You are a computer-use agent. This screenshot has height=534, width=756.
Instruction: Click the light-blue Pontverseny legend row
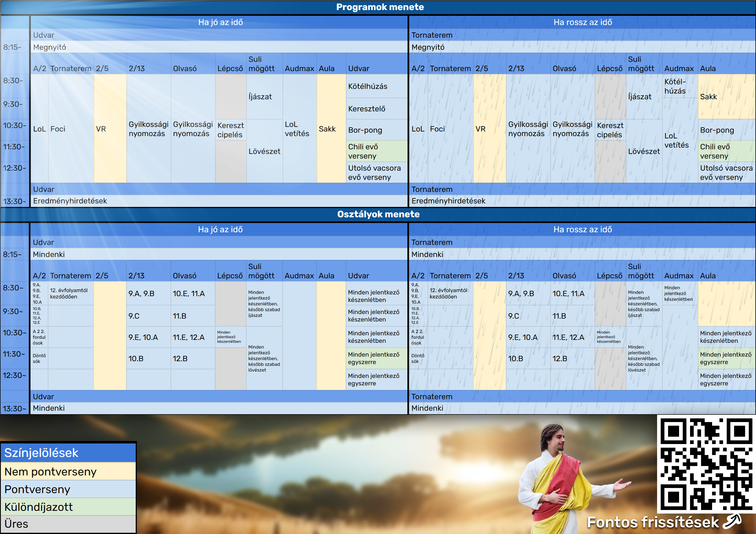point(68,489)
